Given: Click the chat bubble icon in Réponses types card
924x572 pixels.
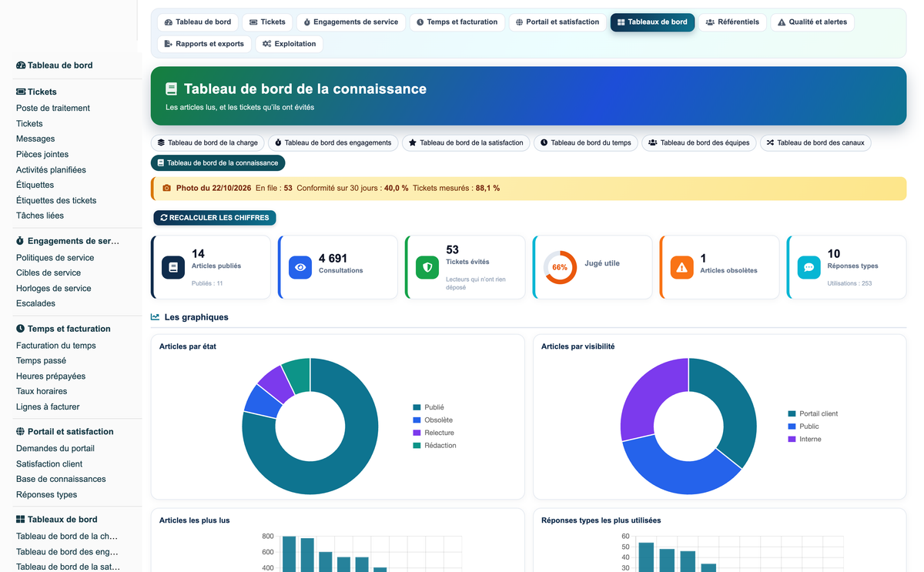Looking at the screenshot, I should click(x=808, y=267).
